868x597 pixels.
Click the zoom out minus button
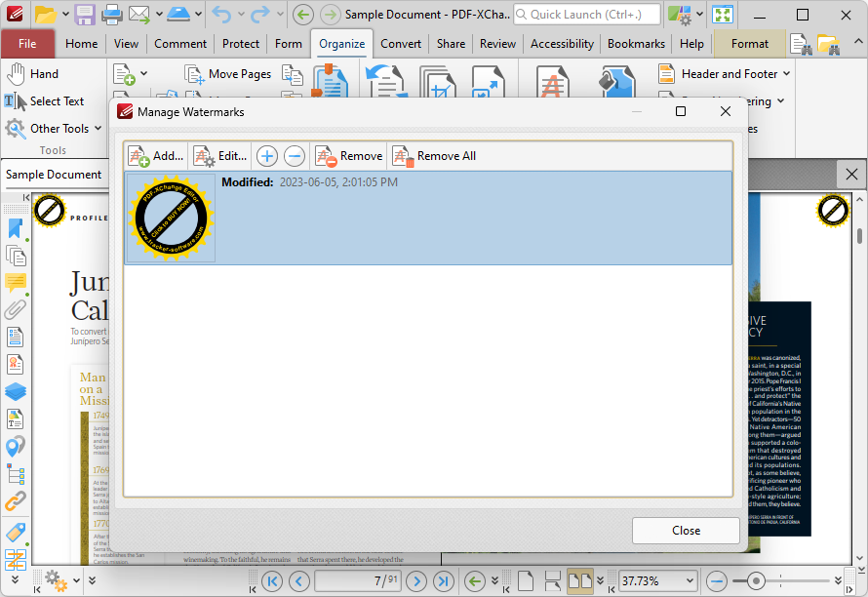point(717,581)
